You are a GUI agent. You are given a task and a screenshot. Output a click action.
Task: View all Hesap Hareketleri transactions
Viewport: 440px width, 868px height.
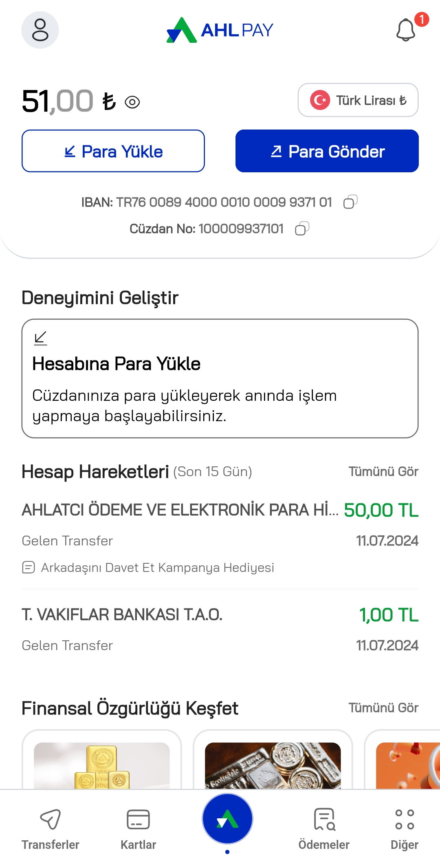coord(383,471)
